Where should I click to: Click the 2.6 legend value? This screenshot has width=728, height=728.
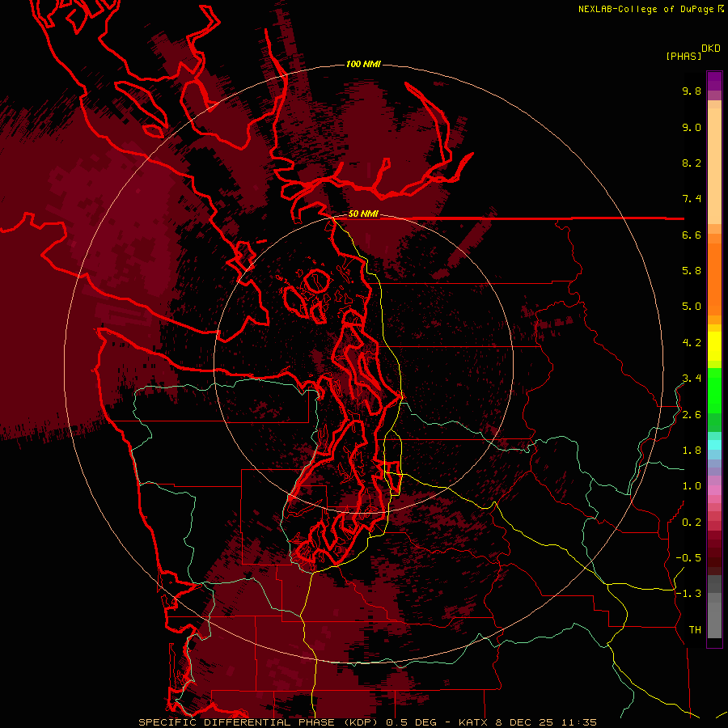[x=692, y=415]
